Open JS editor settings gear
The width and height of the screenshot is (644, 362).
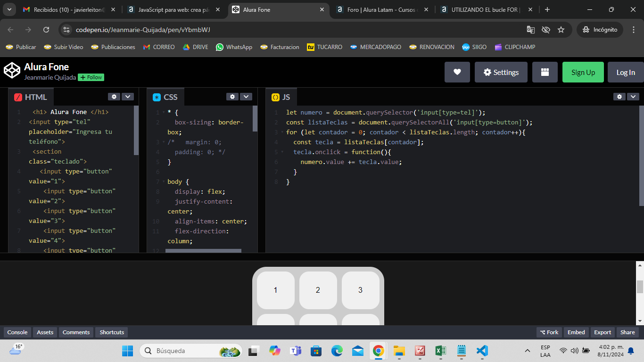[619, 97]
